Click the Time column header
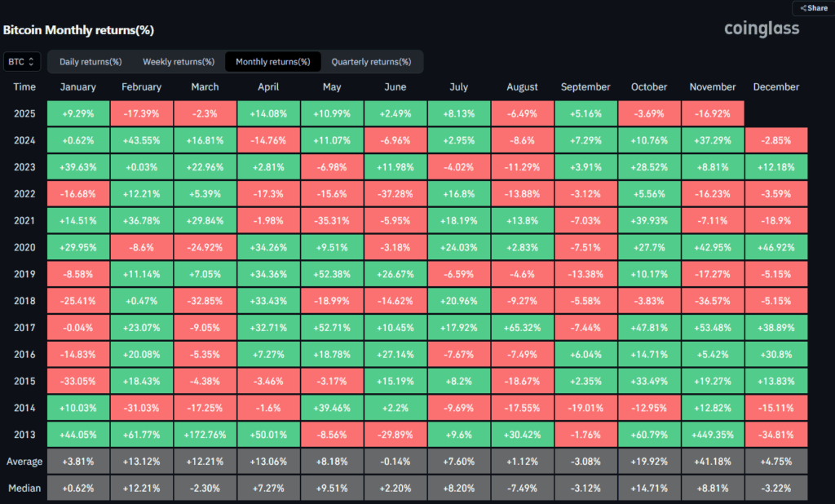Screen dimensions: 835x504 coord(24,87)
